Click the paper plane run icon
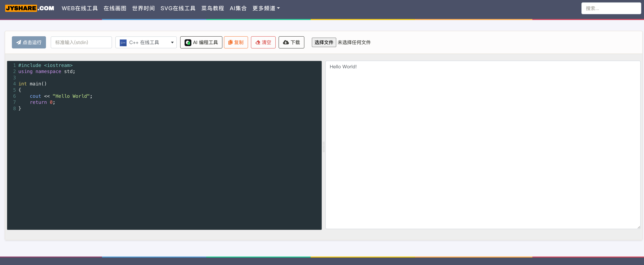 (18, 42)
